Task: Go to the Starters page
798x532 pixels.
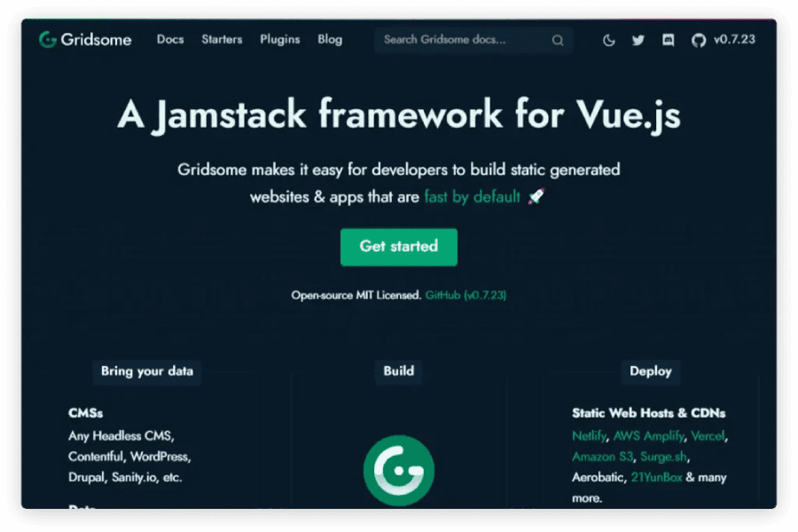Action: (x=222, y=40)
